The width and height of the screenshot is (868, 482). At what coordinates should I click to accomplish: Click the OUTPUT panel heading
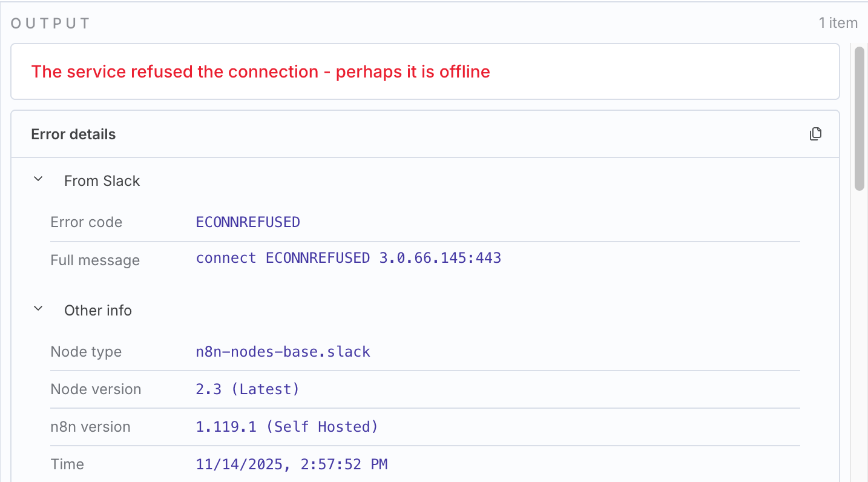click(x=50, y=24)
